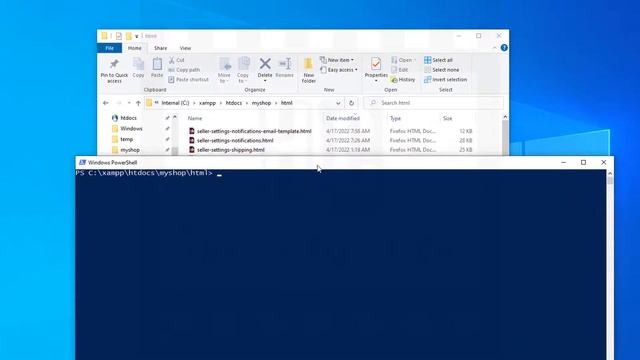The width and height of the screenshot is (640, 360).
Task: Click the Explorer file list scrollbar
Action: tap(505, 137)
